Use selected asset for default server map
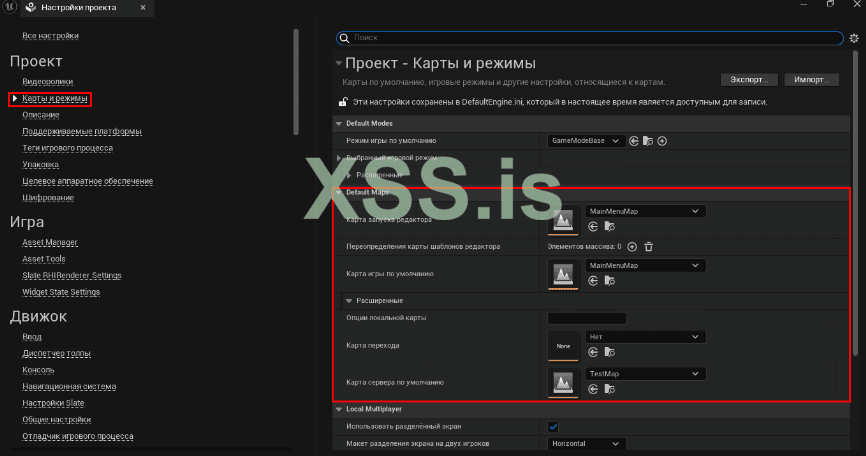 point(593,389)
